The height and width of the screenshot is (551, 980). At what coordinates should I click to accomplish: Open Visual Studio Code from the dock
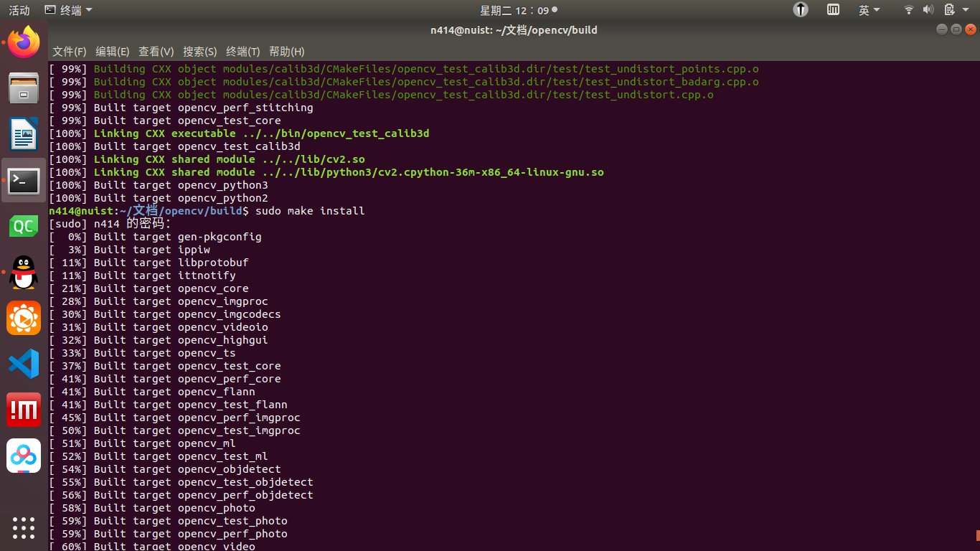(x=24, y=364)
